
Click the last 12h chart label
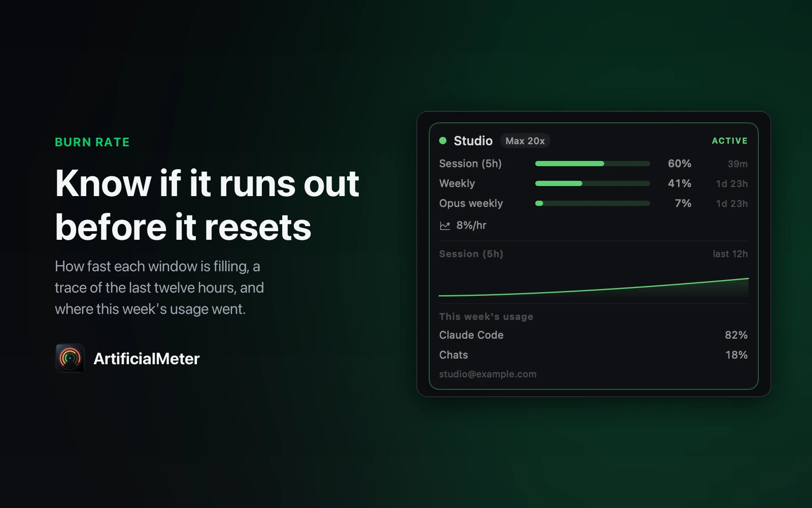[x=730, y=254]
